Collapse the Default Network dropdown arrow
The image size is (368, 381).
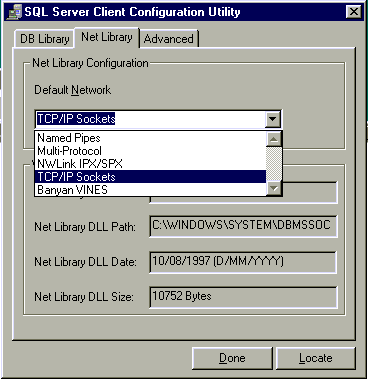tap(273, 119)
